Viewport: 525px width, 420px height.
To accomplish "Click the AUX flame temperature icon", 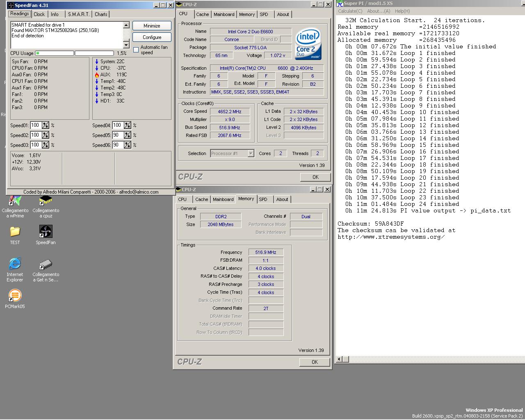I will (97, 75).
